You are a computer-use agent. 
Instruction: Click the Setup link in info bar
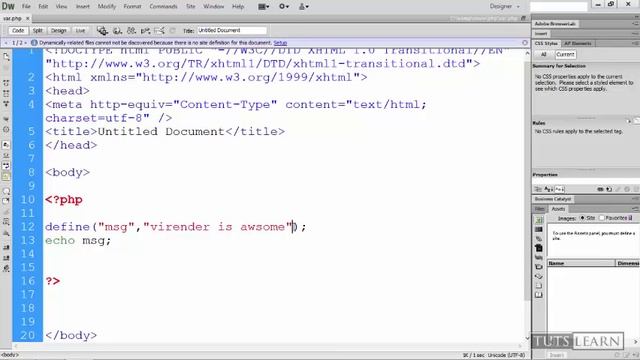pyautogui.click(x=280, y=43)
